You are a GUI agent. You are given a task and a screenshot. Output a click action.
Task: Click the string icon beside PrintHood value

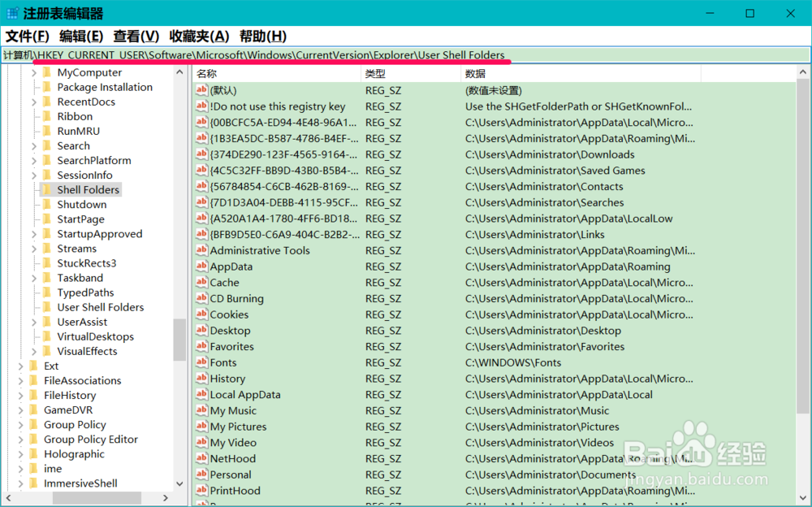[201, 491]
